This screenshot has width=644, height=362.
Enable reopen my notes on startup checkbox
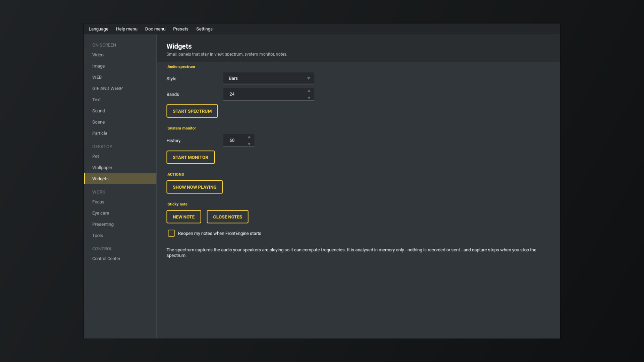[171, 233]
